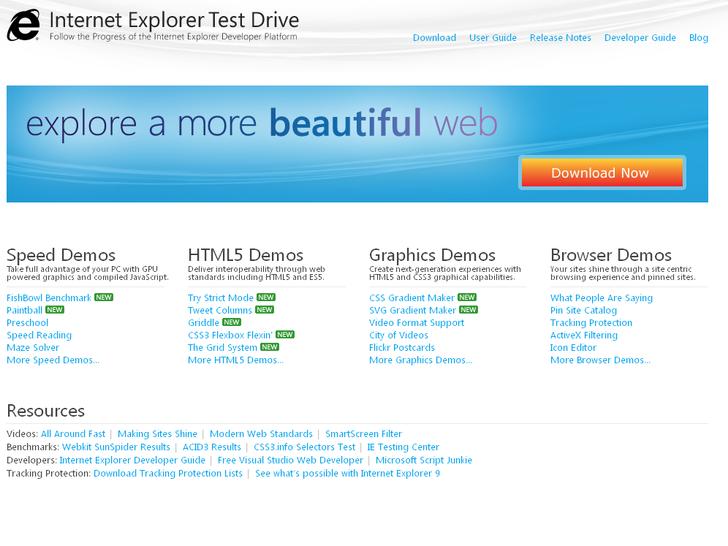This screenshot has width=728, height=546.
Task: Visit the Blog link in header
Action: (698, 38)
